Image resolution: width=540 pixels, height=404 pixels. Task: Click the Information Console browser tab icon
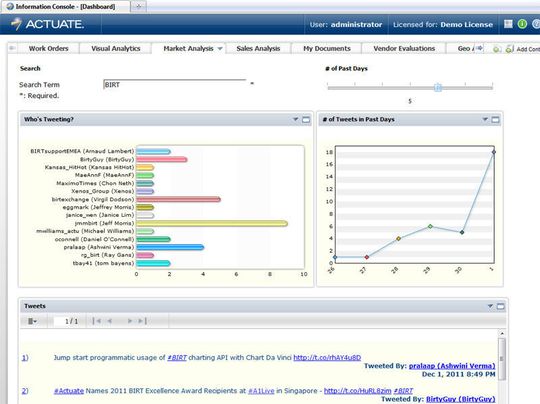[10, 6]
